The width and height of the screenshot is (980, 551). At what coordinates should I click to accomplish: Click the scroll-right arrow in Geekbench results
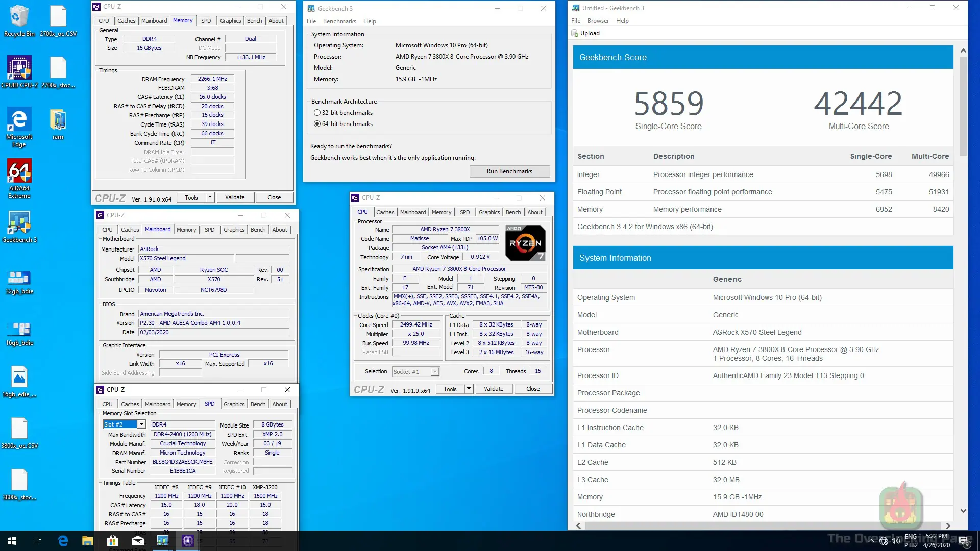pyautogui.click(x=948, y=526)
